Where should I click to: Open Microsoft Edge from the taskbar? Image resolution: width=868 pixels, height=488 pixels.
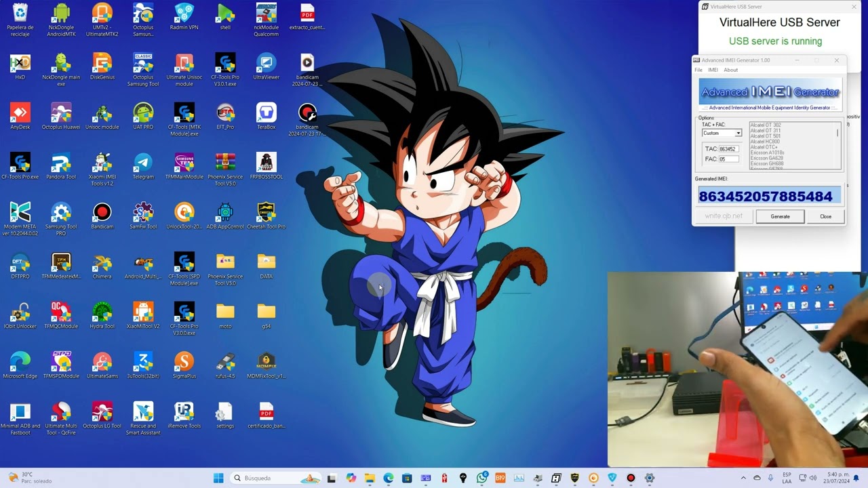click(389, 478)
